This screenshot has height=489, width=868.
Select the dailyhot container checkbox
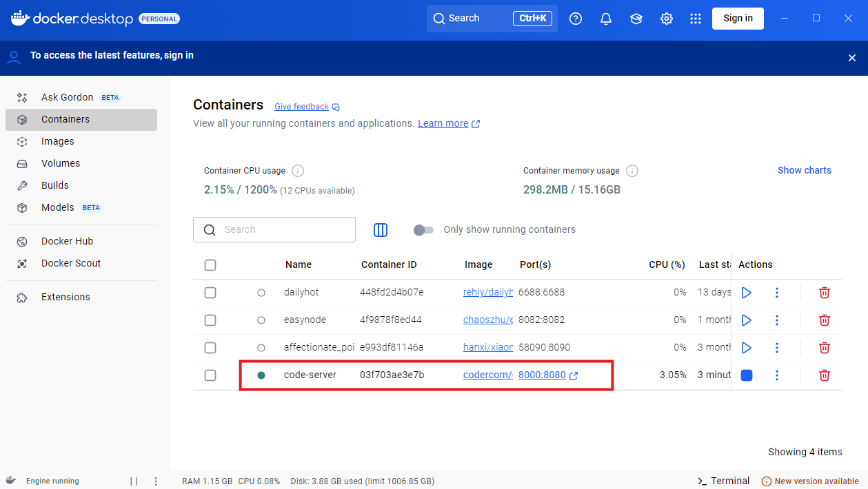coord(210,293)
